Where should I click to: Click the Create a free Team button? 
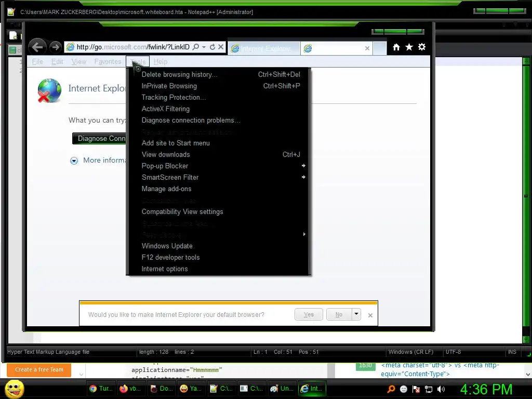tap(39, 369)
